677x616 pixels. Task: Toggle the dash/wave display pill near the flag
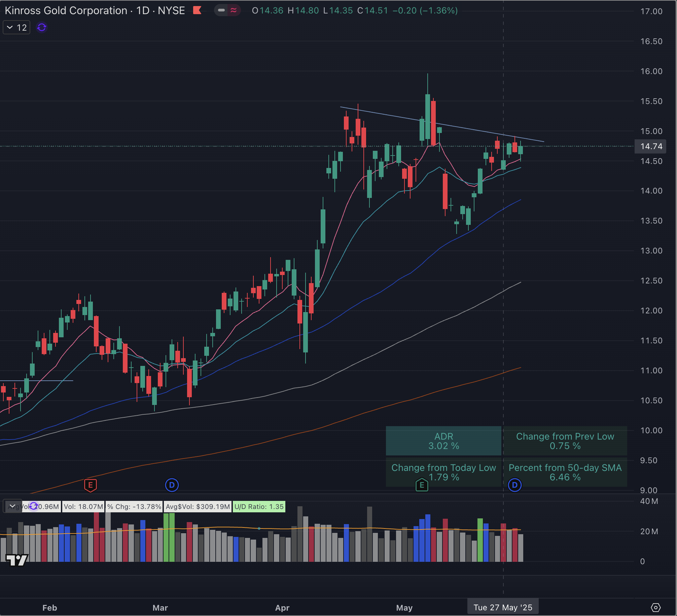227,10
